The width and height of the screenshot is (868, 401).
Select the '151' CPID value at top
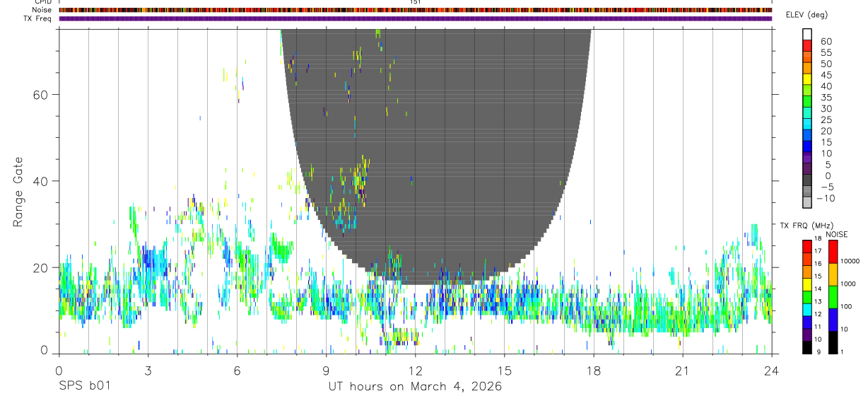tap(416, 2)
